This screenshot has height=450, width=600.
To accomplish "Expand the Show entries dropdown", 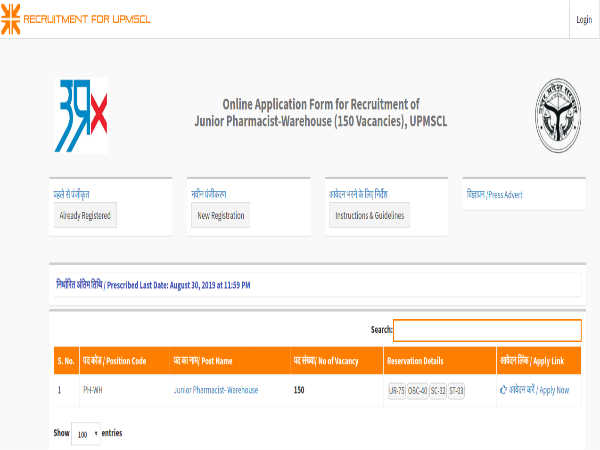I will coord(85,434).
